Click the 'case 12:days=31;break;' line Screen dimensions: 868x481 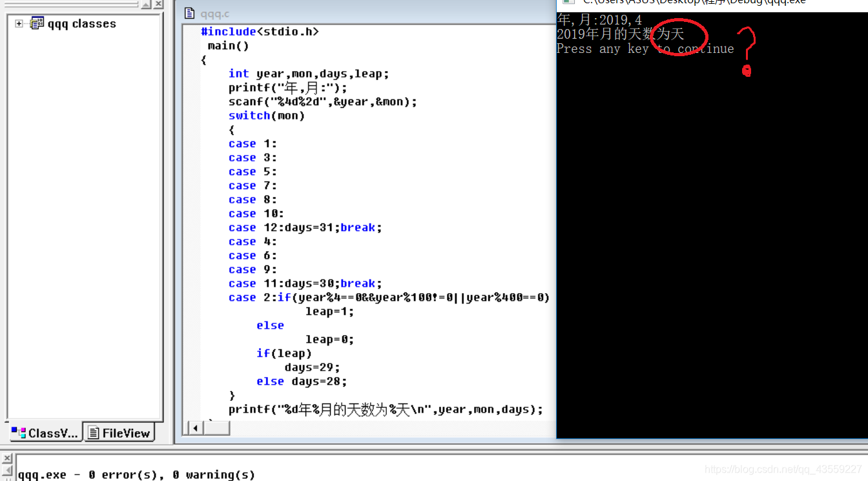(x=305, y=227)
